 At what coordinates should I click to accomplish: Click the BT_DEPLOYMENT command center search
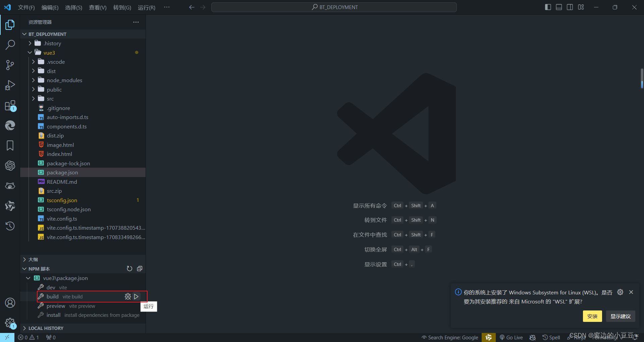coord(334,7)
